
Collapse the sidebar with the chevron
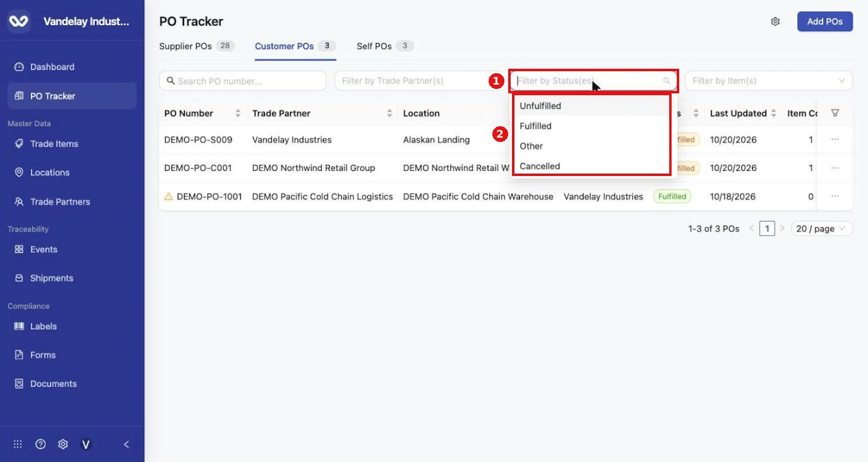click(126, 444)
